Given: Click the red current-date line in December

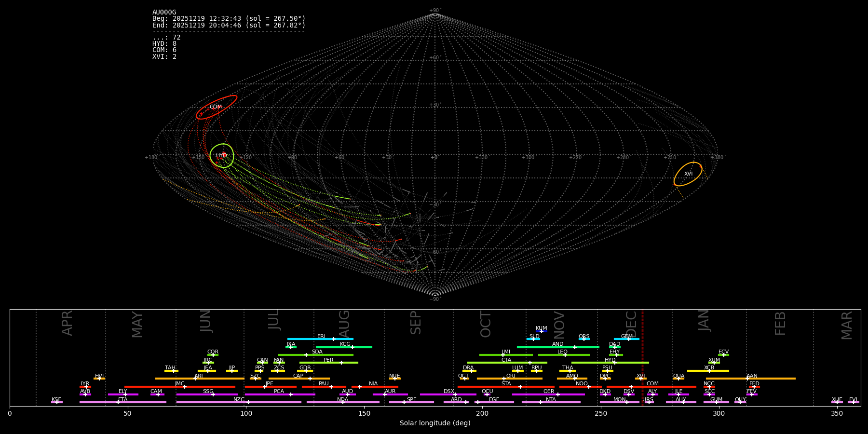Looking at the screenshot, I should (x=642, y=357).
